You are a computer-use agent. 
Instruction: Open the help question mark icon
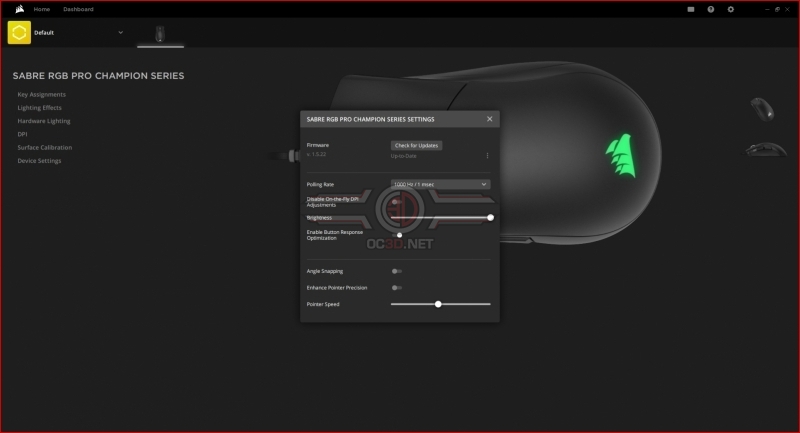pyautogui.click(x=711, y=9)
